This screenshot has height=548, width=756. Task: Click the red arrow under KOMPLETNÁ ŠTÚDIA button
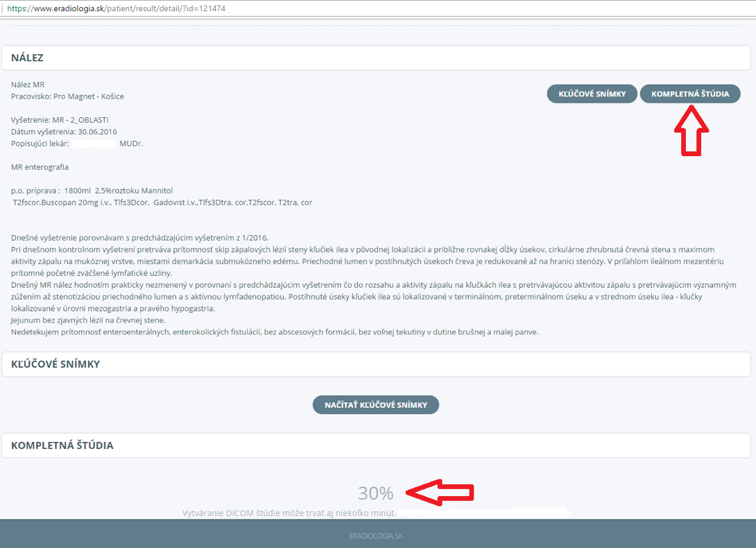[691, 130]
